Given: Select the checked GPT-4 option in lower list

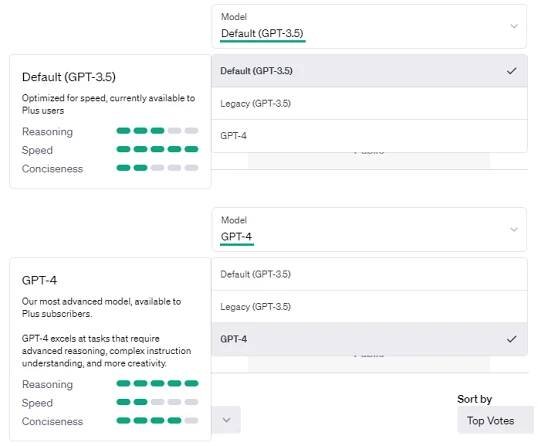Looking at the screenshot, I should click(369, 339).
